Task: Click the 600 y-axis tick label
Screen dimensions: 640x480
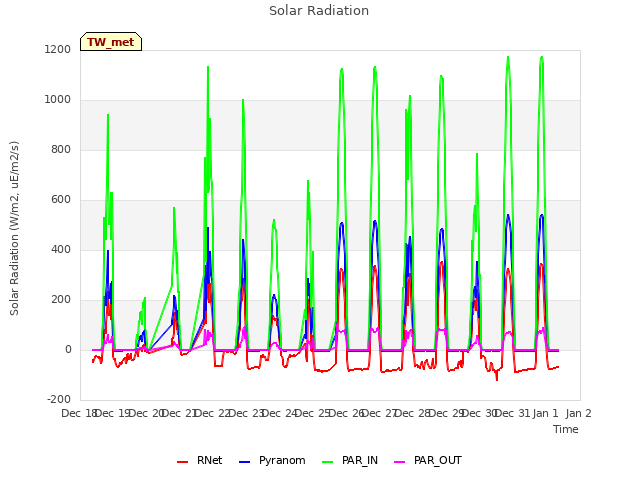Action: [61, 200]
